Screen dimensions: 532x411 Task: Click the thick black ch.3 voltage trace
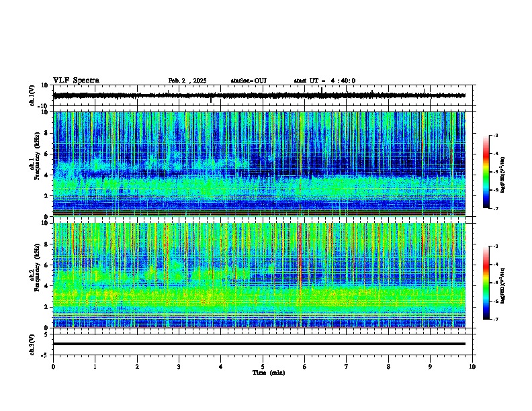tap(259, 344)
